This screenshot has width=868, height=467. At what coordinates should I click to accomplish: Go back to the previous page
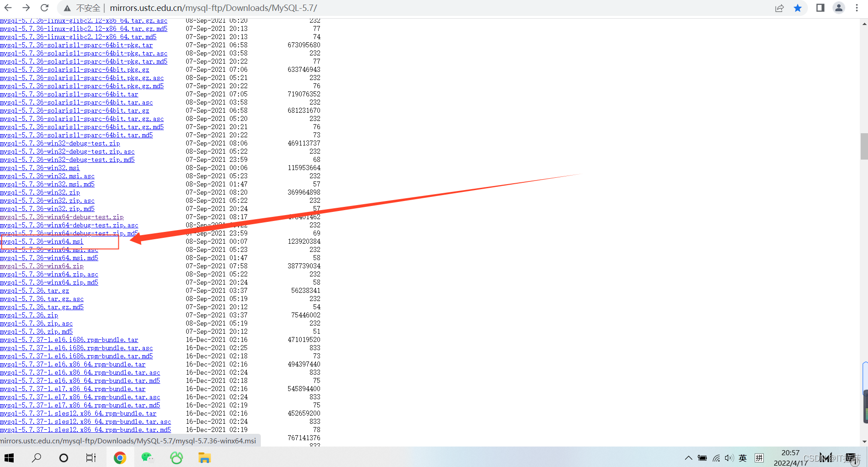point(8,8)
